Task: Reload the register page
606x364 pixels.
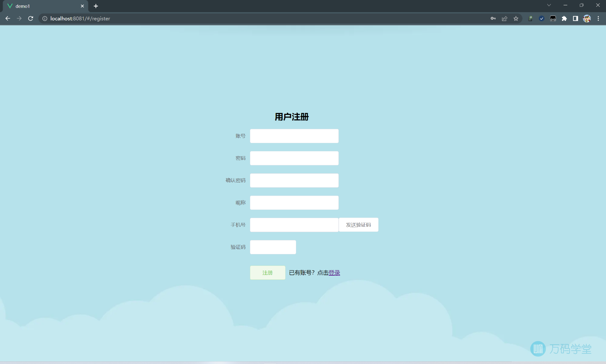Action: (31, 19)
